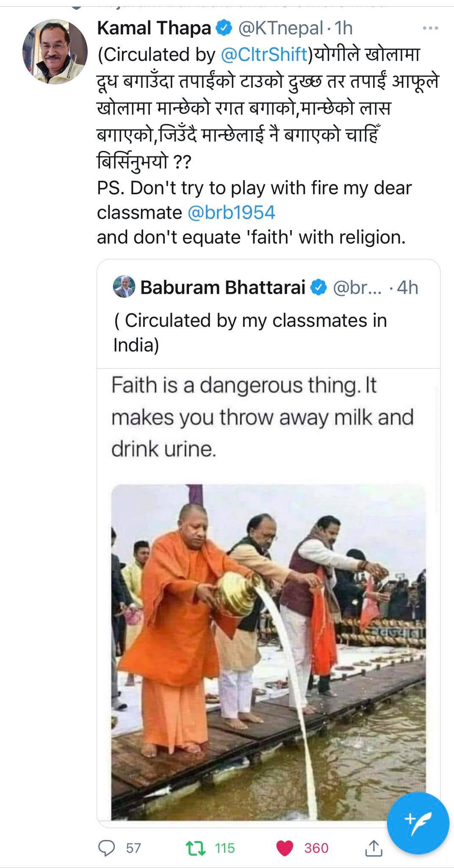The height and width of the screenshot is (868, 454).
Task: Open the three-dot more options menu
Action: pyautogui.click(x=431, y=28)
